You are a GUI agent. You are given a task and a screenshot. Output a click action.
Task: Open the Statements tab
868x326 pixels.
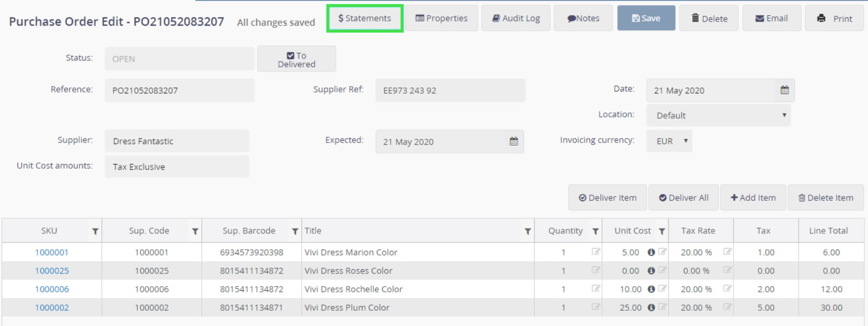coord(364,18)
